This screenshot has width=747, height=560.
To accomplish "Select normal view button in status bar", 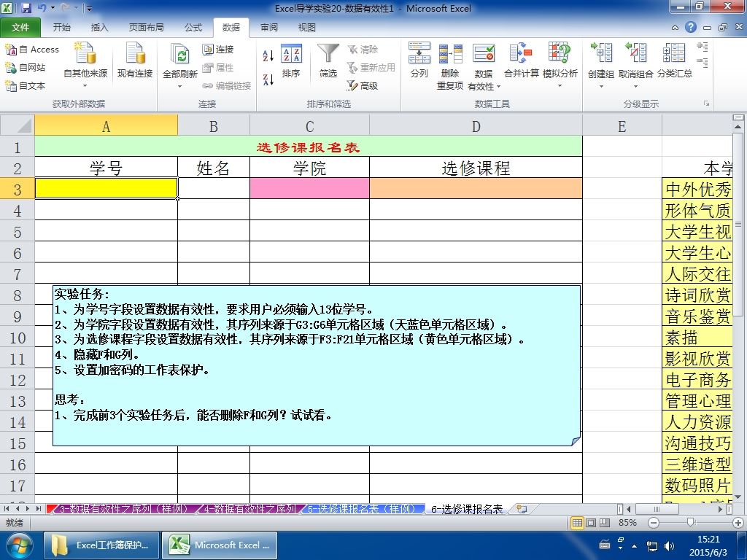I will point(577,523).
